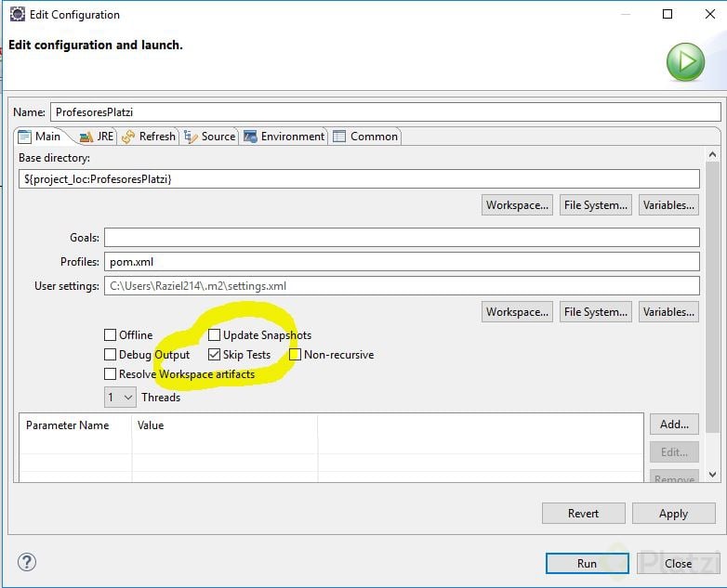Click the scrollbar down arrow
The image size is (727, 588).
[x=713, y=475]
